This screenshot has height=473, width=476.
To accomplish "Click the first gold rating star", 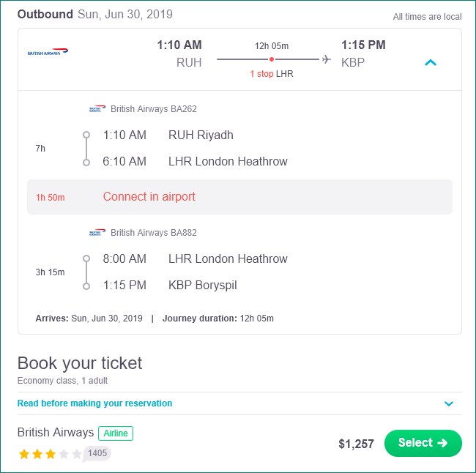I will tap(24, 454).
